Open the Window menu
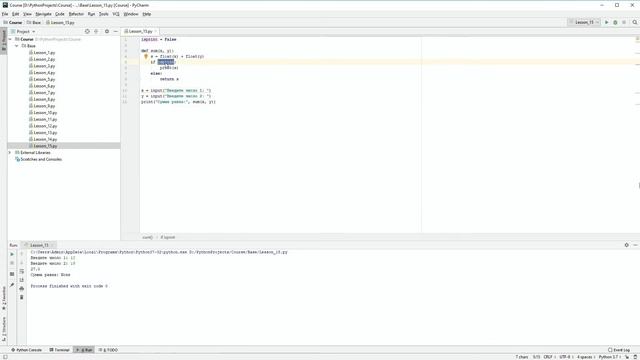640x360 pixels. 131,14
